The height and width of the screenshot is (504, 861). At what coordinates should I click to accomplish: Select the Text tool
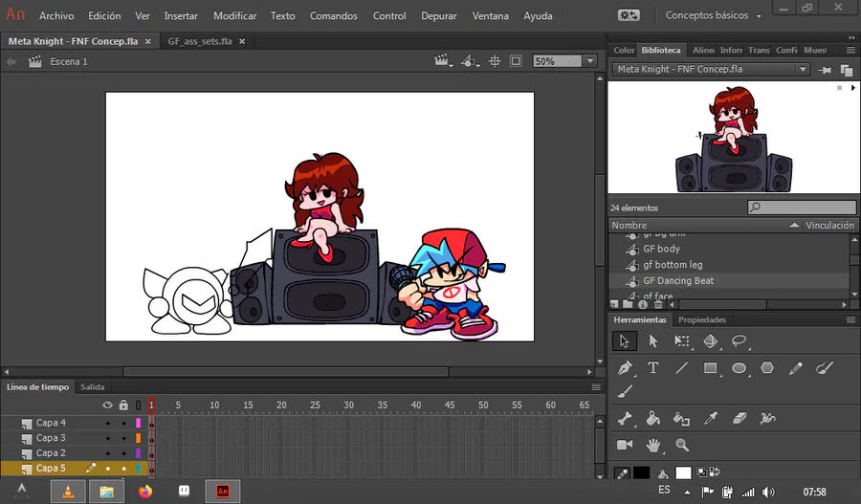[x=652, y=368]
